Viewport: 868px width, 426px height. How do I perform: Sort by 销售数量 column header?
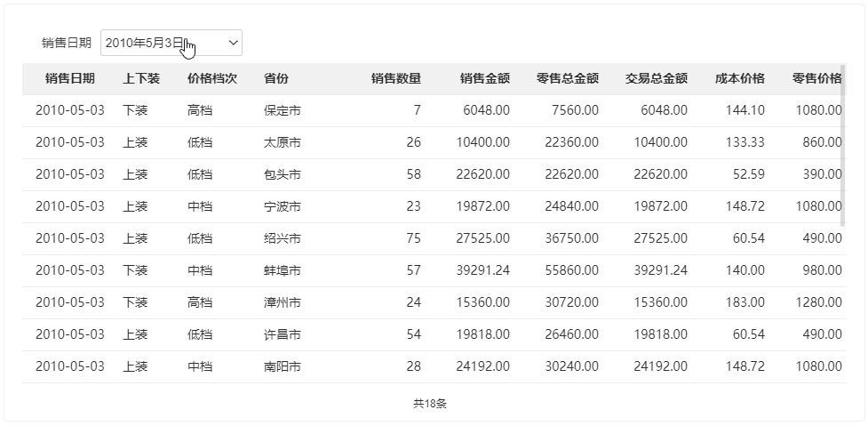point(396,78)
